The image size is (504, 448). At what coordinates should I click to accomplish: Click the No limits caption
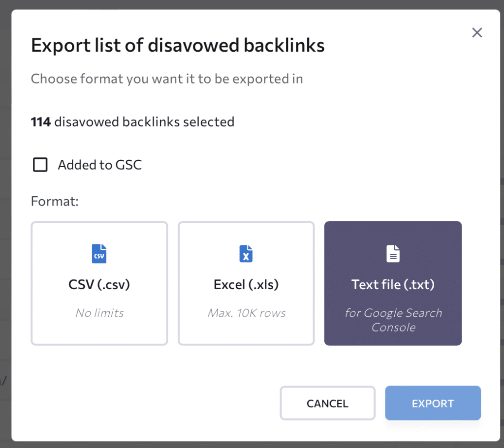(99, 313)
